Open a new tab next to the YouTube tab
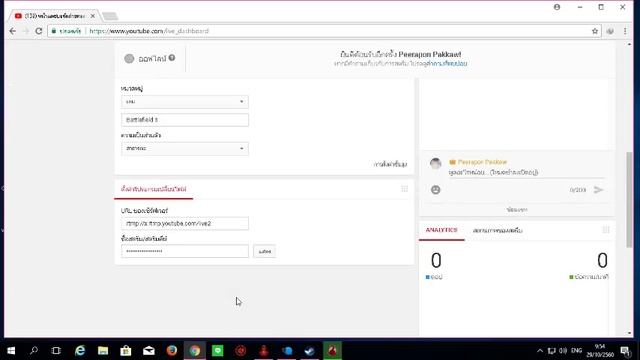Image resolution: width=640 pixels, height=360 pixels. click(110, 16)
